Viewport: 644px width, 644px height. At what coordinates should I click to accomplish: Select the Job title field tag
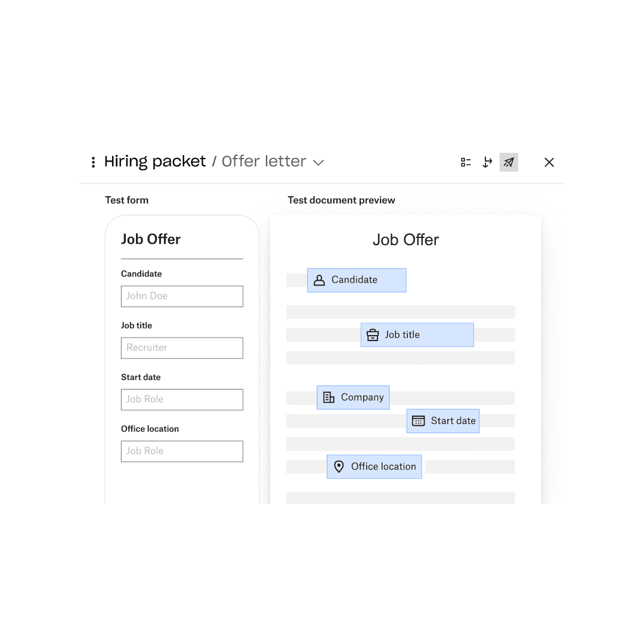[417, 335]
